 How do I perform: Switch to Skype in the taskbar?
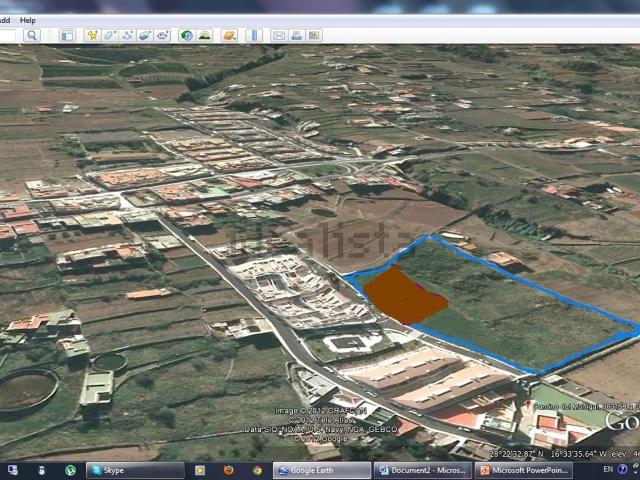135,470
